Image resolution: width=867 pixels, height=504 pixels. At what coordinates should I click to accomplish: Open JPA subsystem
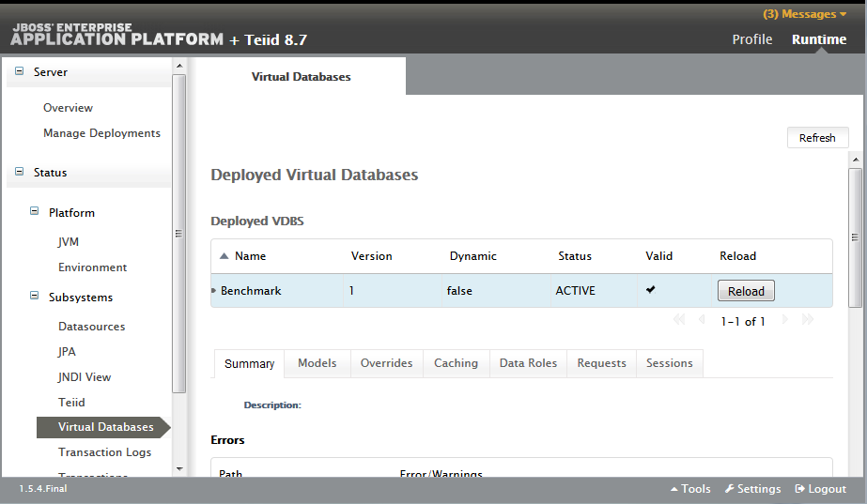click(x=67, y=352)
